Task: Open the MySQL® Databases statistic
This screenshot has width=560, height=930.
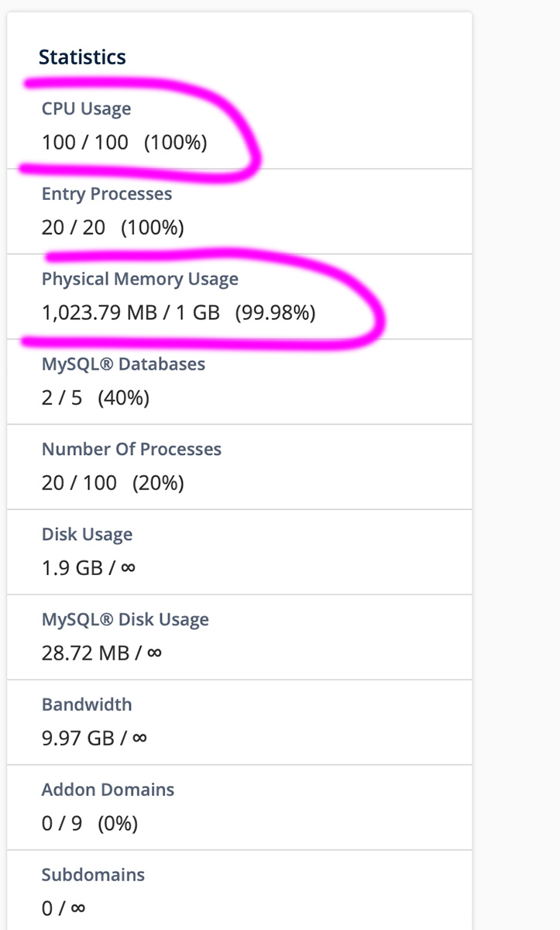Action: 123,364
